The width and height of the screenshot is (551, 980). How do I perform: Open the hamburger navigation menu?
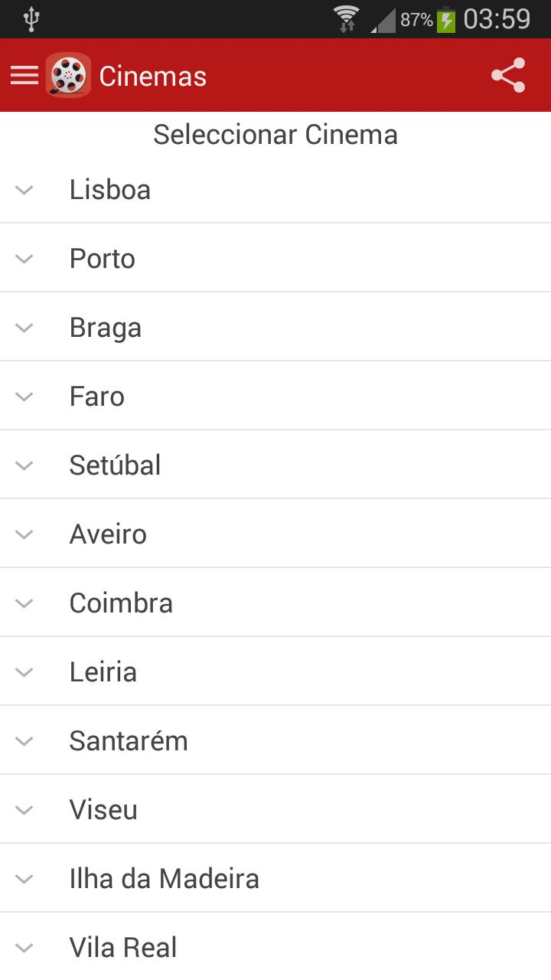tap(24, 75)
